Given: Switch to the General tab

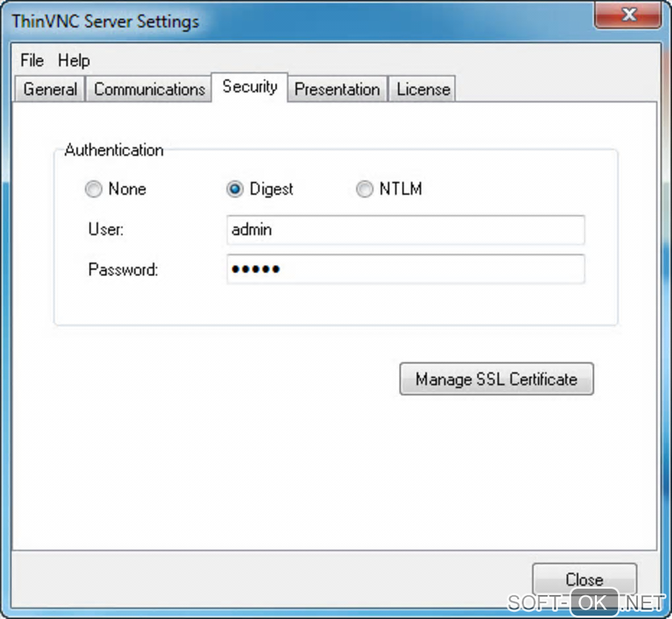Looking at the screenshot, I should pos(50,89).
